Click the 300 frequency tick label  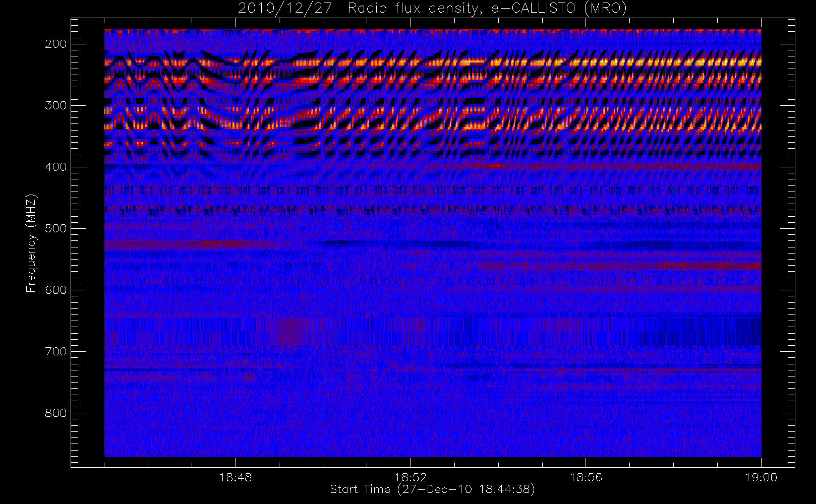pos(55,105)
